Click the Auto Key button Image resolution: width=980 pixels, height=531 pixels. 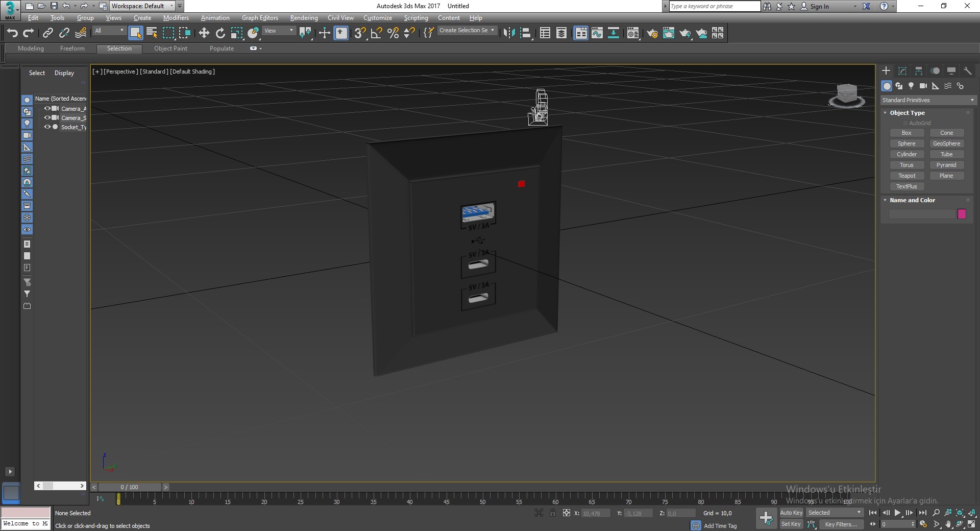click(x=791, y=513)
